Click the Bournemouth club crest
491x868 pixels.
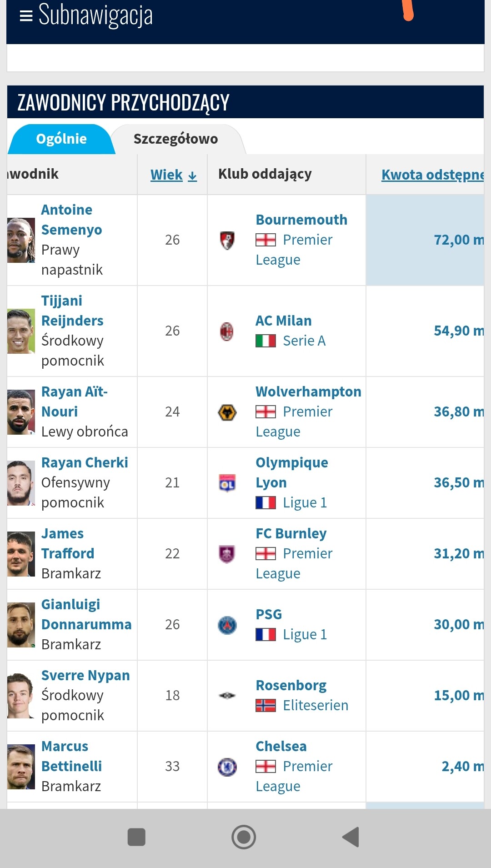tap(227, 240)
